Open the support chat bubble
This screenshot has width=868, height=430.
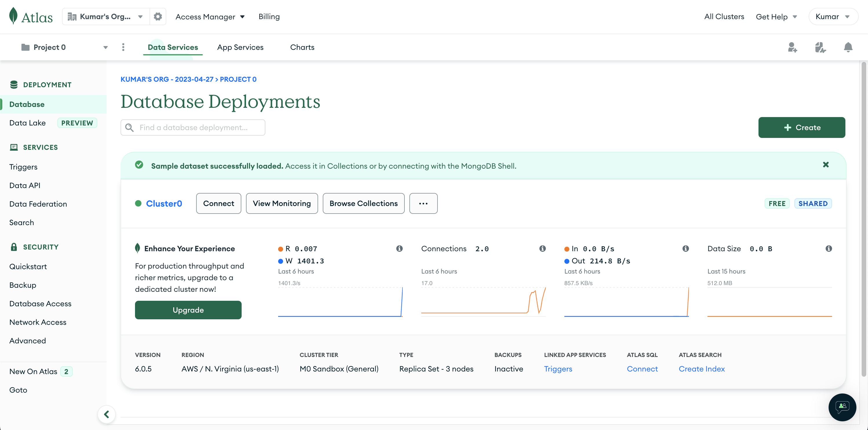(x=843, y=407)
